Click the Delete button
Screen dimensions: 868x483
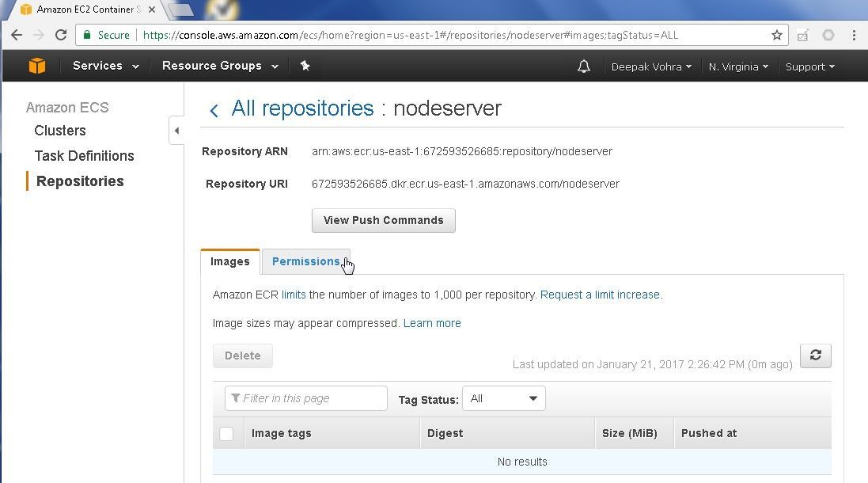coord(242,356)
